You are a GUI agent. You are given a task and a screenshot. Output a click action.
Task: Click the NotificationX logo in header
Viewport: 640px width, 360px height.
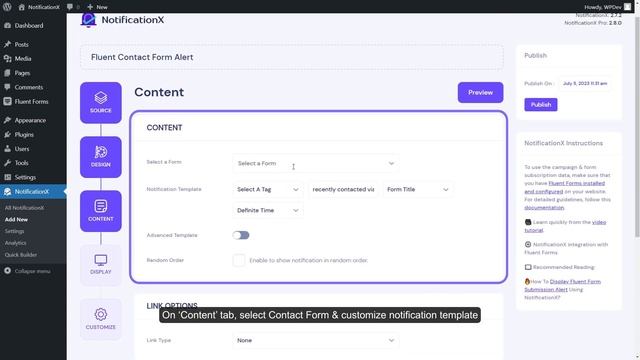pos(122,20)
